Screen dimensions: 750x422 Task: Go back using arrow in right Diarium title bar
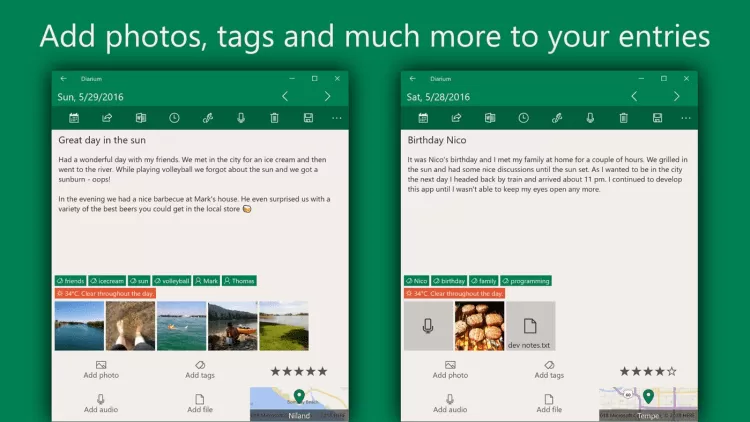[413, 78]
